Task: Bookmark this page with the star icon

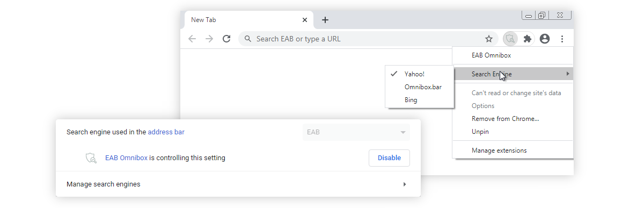Action: [489, 39]
